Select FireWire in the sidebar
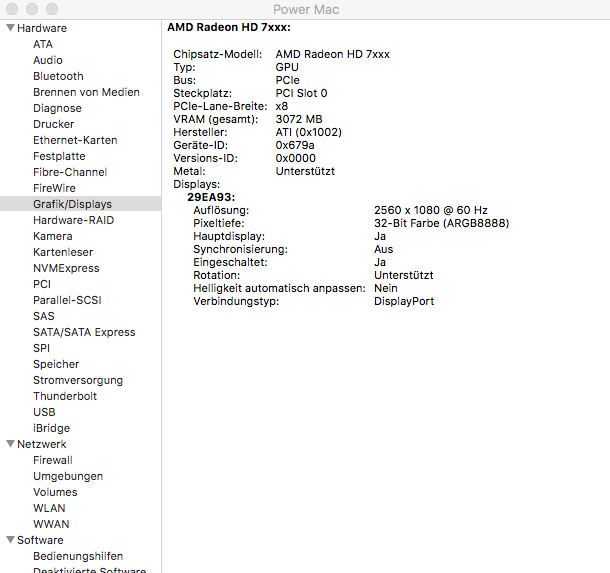Viewport: 610px width, 573px height. tap(54, 188)
